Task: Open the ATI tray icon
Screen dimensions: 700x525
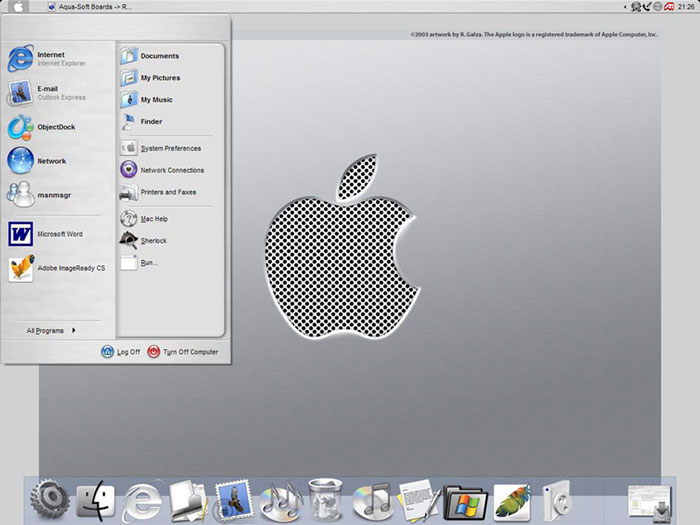Action: pos(669,7)
